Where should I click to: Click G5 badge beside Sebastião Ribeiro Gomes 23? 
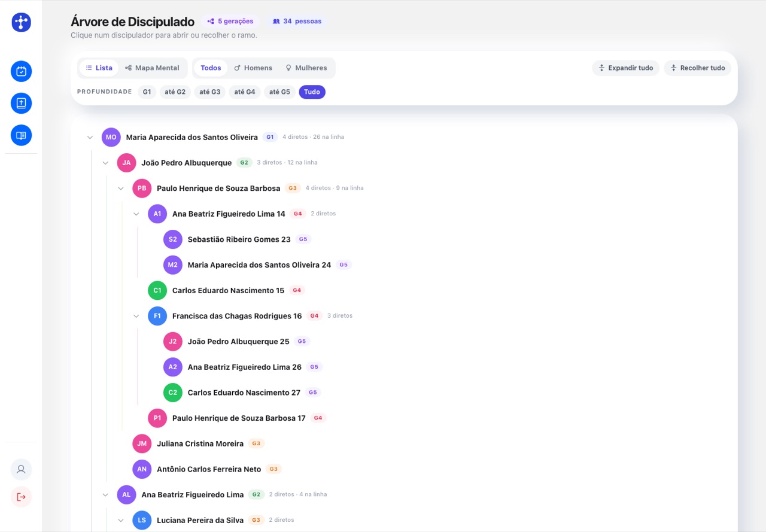(x=303, y=239)
